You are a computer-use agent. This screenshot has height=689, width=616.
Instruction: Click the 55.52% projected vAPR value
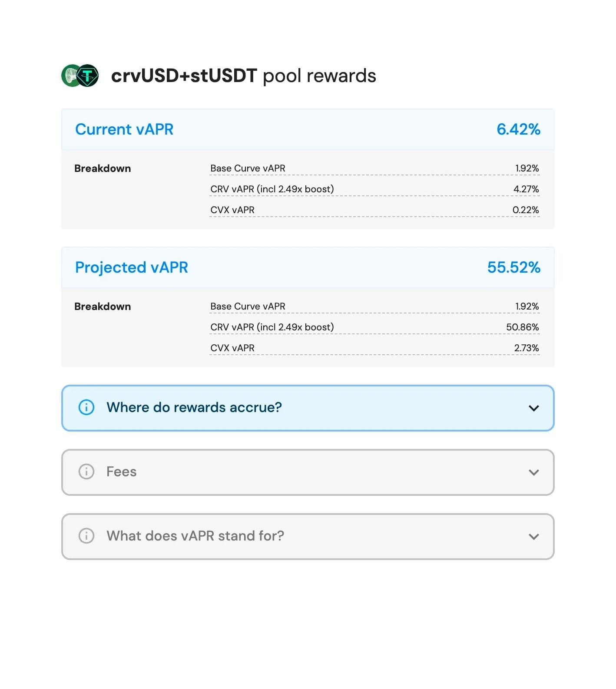click(x=514, y=267)
